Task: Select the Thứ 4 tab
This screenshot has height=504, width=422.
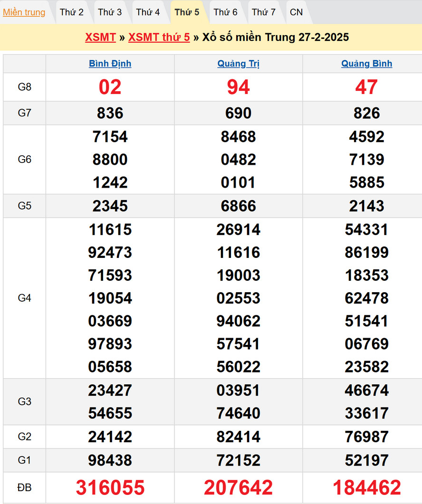Action: 148,12
